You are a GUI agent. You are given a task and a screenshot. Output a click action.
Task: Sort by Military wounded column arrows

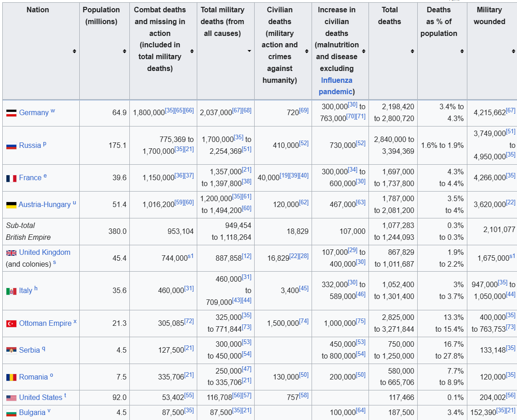(513, 51)
